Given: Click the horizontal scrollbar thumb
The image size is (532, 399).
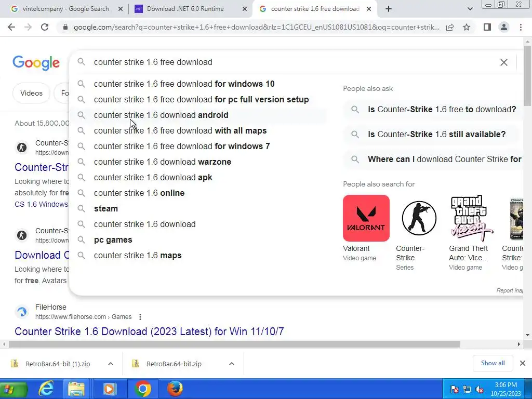Looking at the screenshot, I should pos(234,344).
